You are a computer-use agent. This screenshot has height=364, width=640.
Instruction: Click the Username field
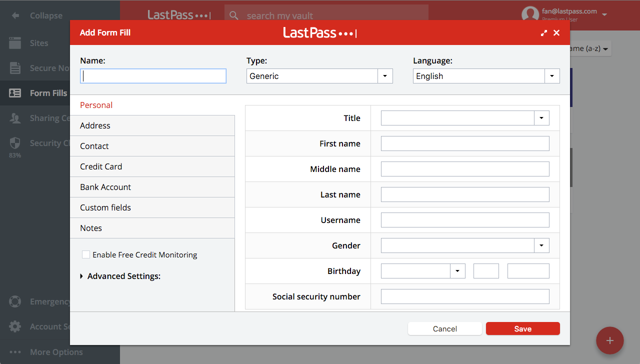click(465, 220)
